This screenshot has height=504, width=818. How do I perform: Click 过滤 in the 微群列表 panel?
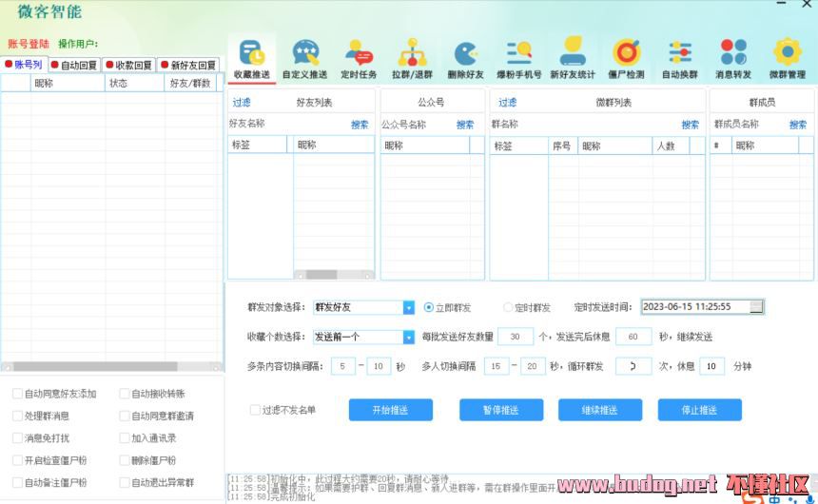pos(507,103)
